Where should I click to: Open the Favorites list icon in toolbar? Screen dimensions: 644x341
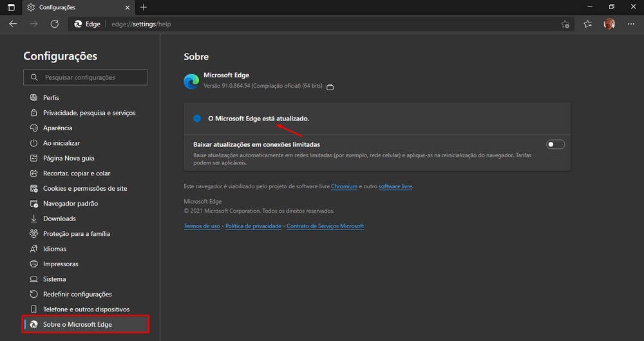point(587,24)
